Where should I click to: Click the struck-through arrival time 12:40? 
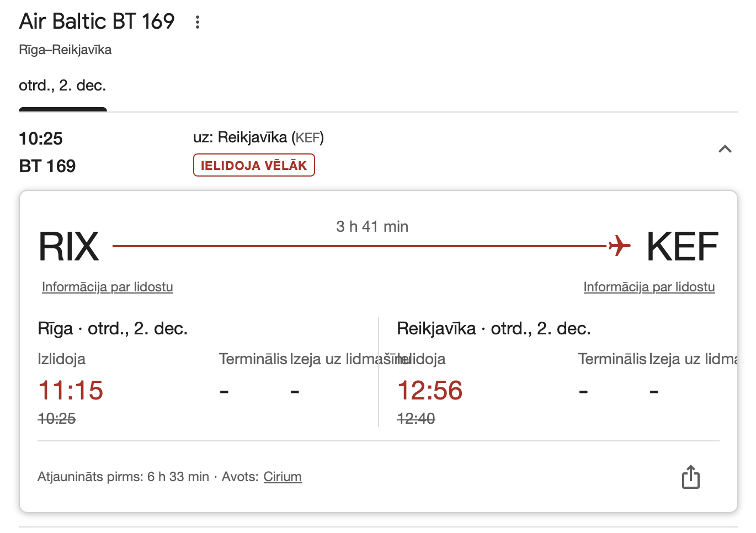pyautogui.click(x=416, y=419)
